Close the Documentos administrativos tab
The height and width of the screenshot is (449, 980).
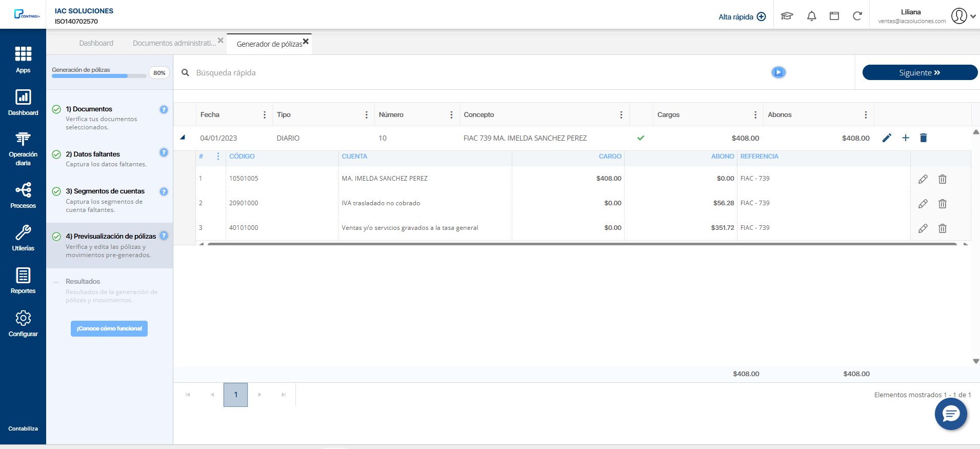(x=221, y=41)
